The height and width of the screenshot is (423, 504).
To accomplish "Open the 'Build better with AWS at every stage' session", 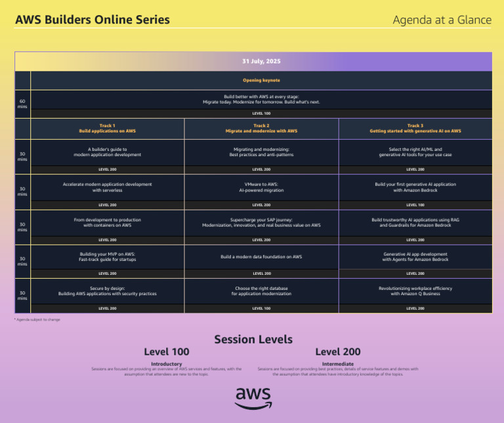I will tap(261, 99).
